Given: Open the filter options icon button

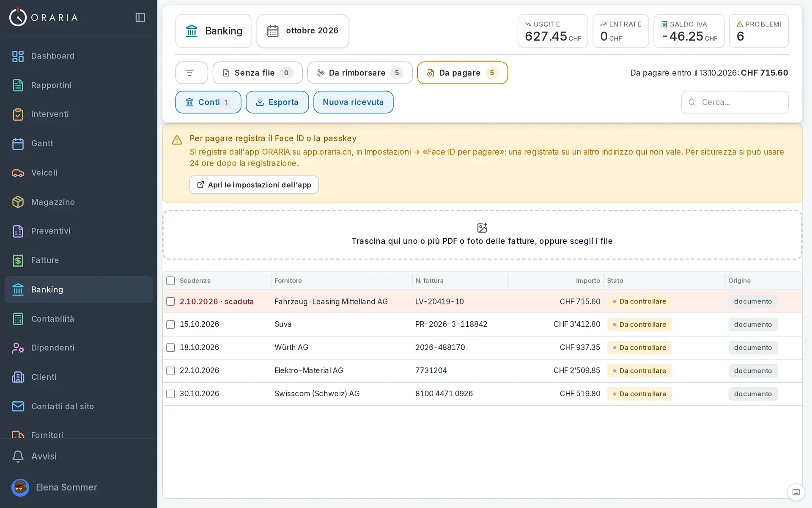Looking at the screenshot, I should pos(191,73).
